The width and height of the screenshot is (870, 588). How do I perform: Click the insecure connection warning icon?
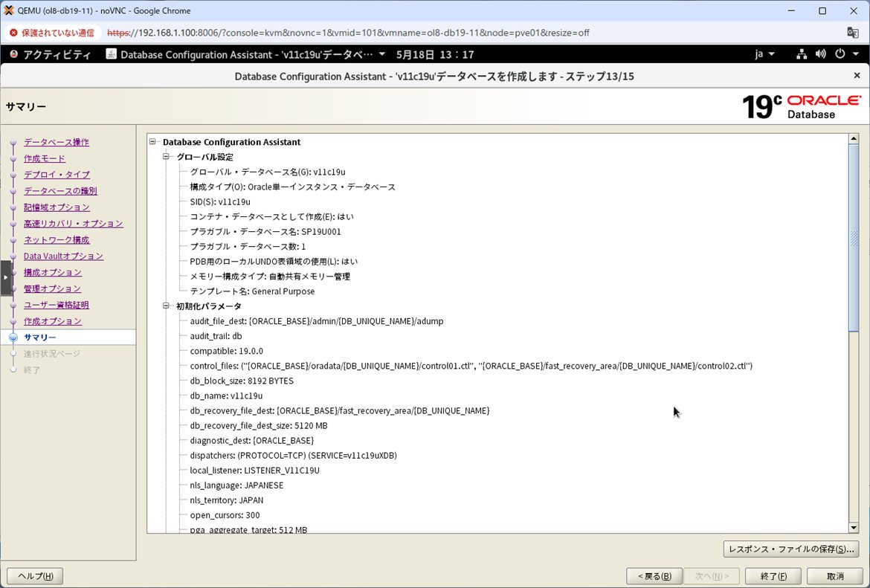click(14, 33)
